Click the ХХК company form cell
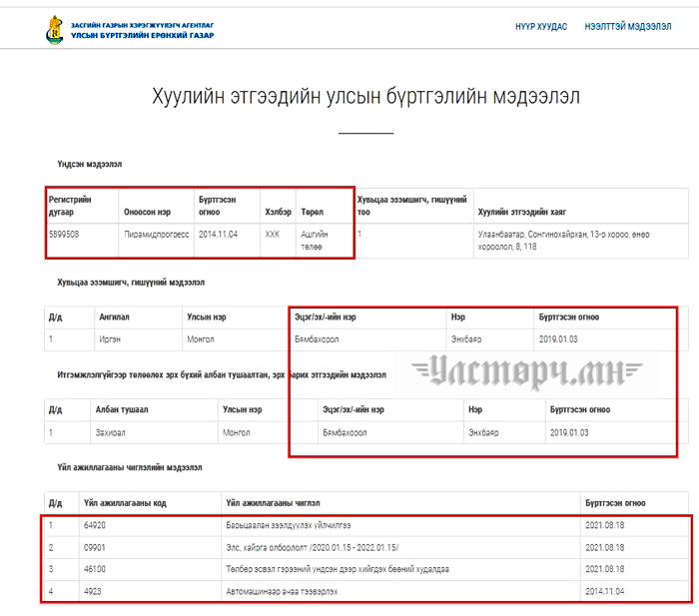This screenshot has height=616, width=699. (x=273, y=235)
